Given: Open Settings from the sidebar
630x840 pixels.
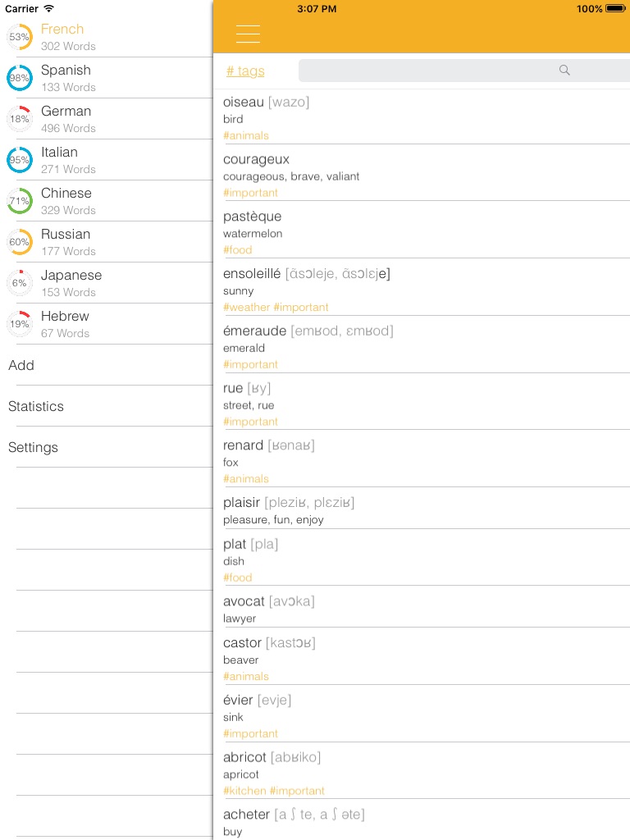Looking at the screenshot, I should click(x=34, y=447).
